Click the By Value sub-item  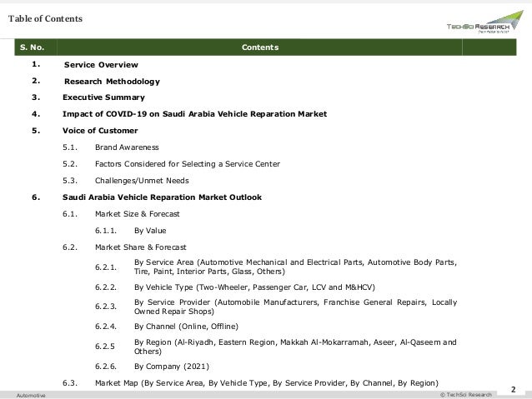coord(150,231)
